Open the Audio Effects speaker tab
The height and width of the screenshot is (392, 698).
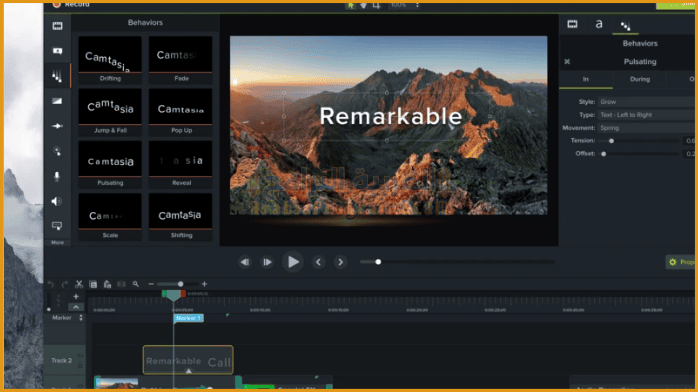tap(57, 201)
